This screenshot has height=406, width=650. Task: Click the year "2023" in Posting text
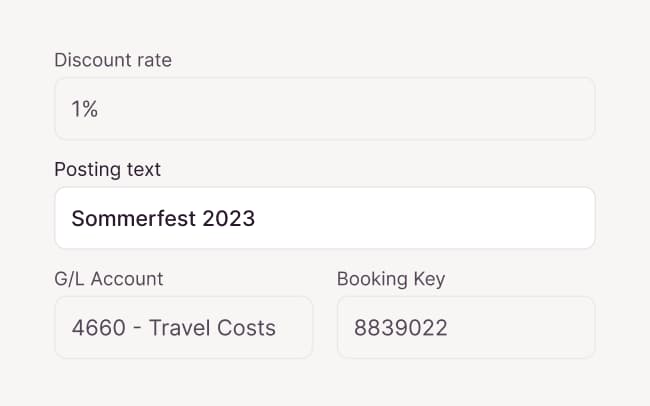pos(229,218)
